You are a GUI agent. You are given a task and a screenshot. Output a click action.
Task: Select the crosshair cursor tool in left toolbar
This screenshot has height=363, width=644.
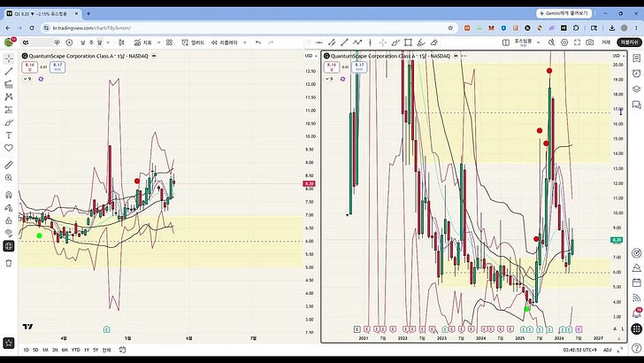coord(9,58)
